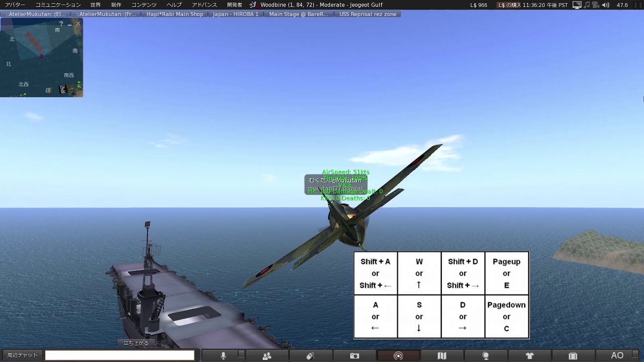Open the ヘルプ menu

174,5
